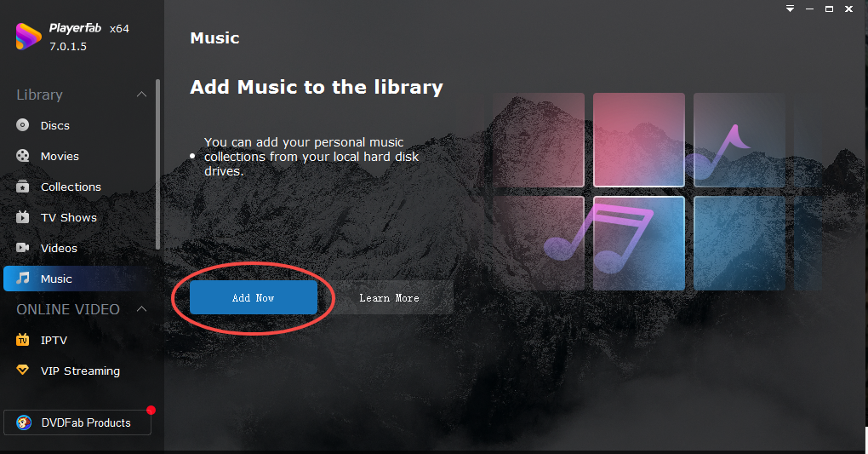Click the Learn More button
The image size is (868, 454).
tap(389, 297)
